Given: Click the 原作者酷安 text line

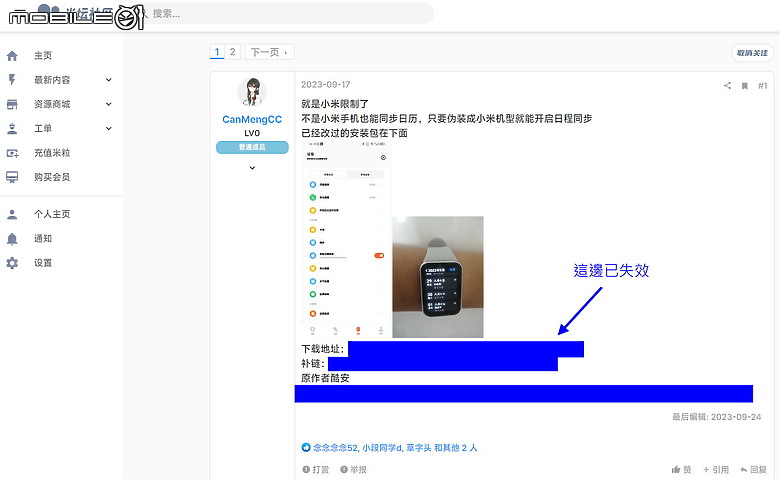Looking at the screenshot, I should 325,378.
